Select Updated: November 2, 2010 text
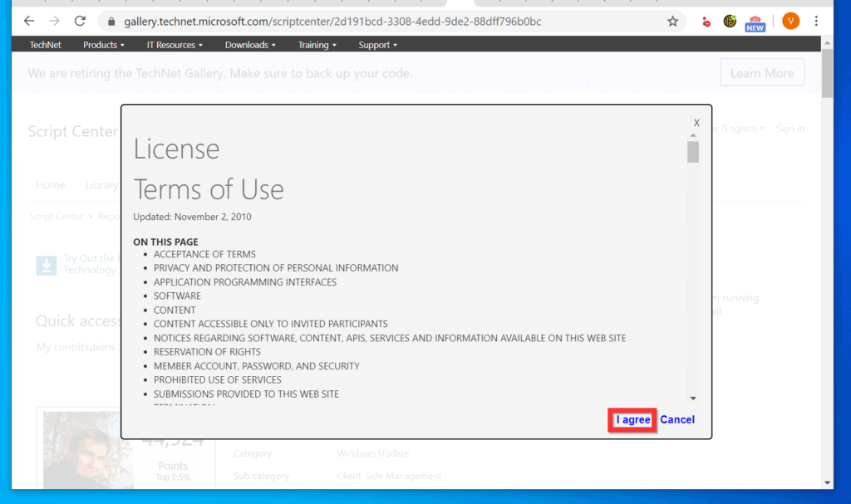The image size is (851, 504). (192, 217)
